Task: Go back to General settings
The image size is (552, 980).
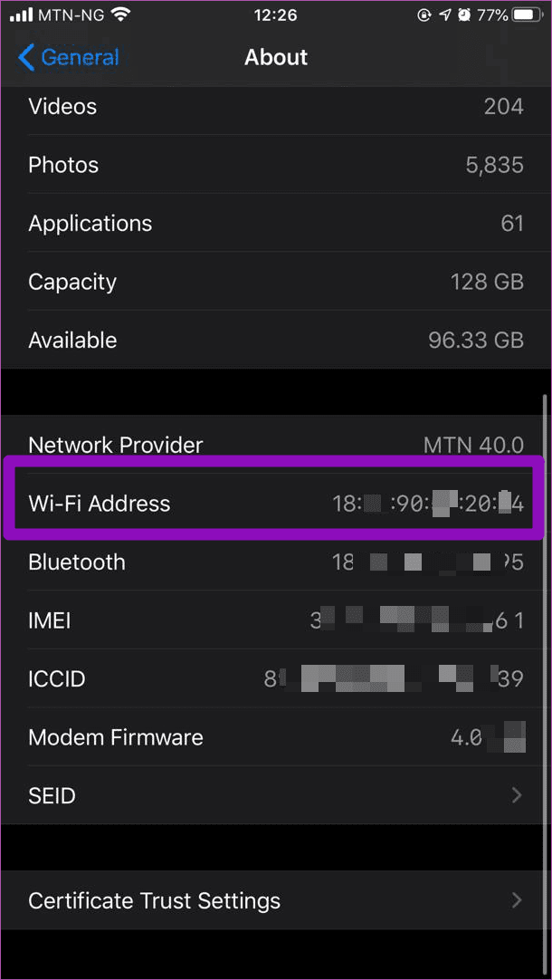Action: tap(80, 57)
